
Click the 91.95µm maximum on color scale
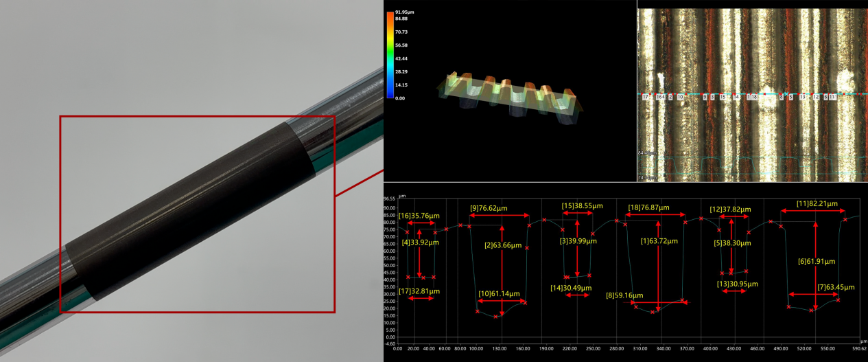(405, 13)
